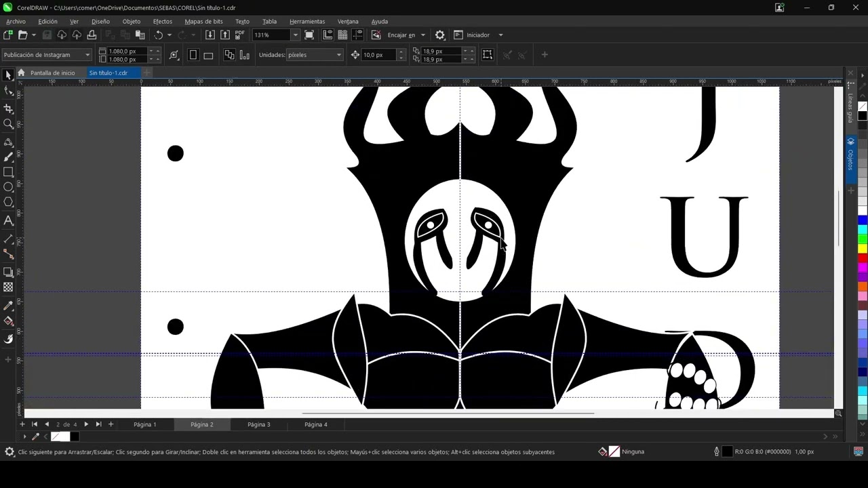Select the Ellipse tool
868x488 pixels.
click(x=8, y=187)
